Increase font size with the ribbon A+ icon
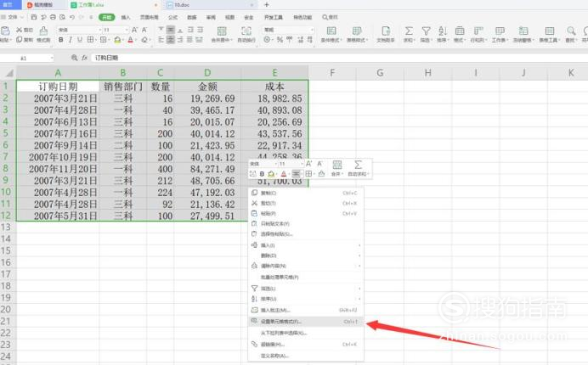588x365 pixels. pos(134,30)
